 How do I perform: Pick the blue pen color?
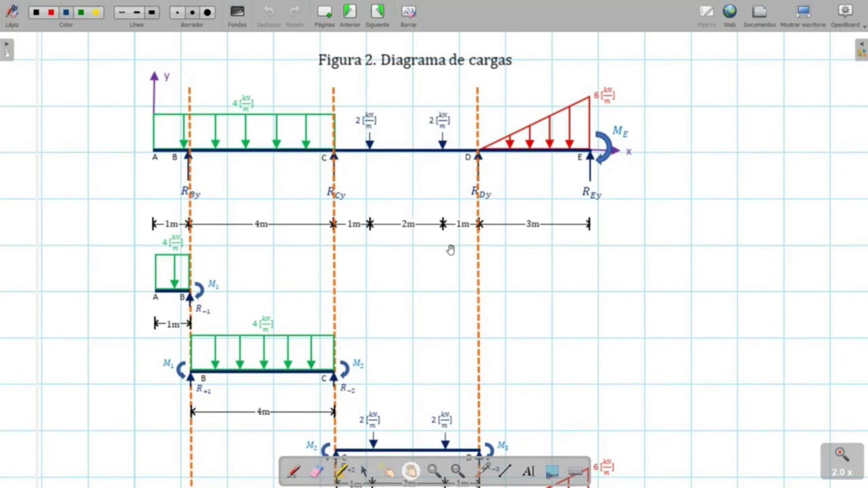(66, 12)
